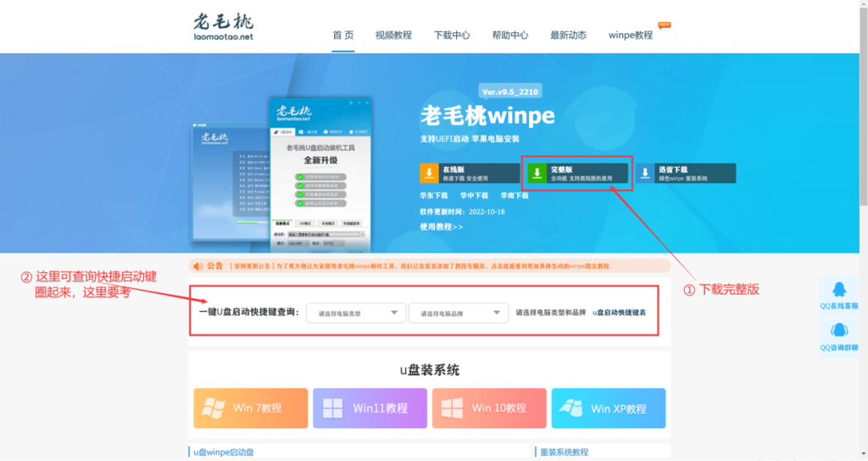Click the 华中下载 mirror link
The width and height of the screenshot is (868, 461).
(474, 196)
